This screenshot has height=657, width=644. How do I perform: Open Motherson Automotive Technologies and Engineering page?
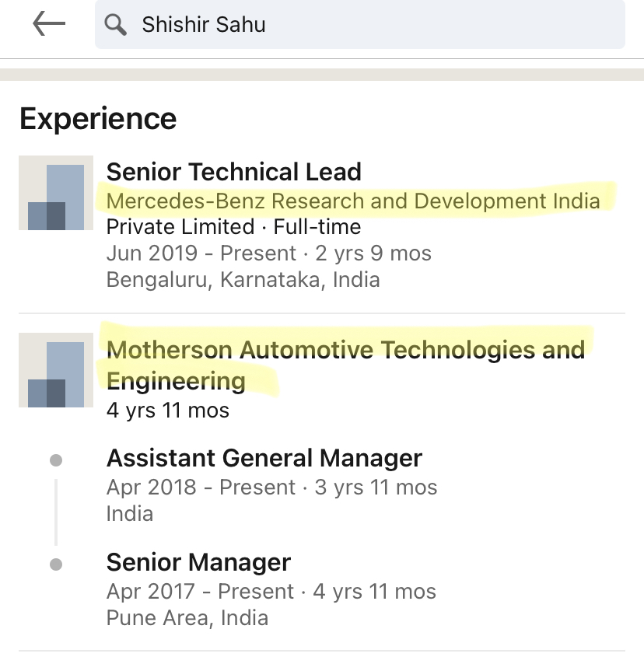tap(345, 365)
